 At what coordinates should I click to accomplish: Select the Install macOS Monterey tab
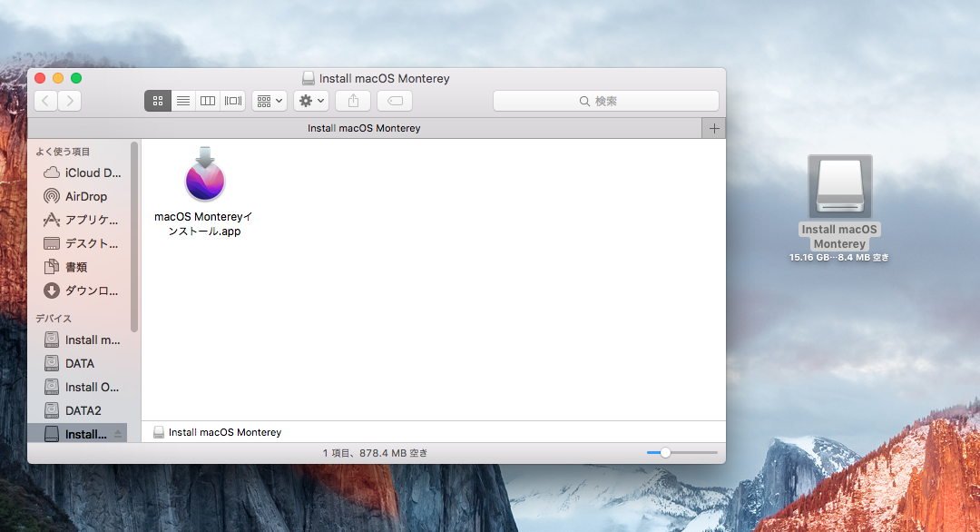365,128
